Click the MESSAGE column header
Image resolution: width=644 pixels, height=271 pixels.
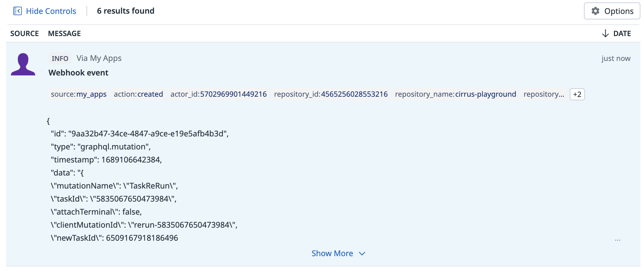coord(64,33)
